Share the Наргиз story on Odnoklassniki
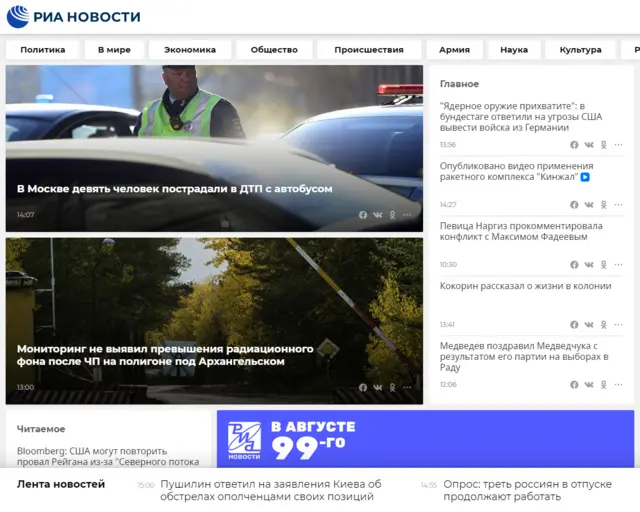The image size is (640, 512). 604,265
